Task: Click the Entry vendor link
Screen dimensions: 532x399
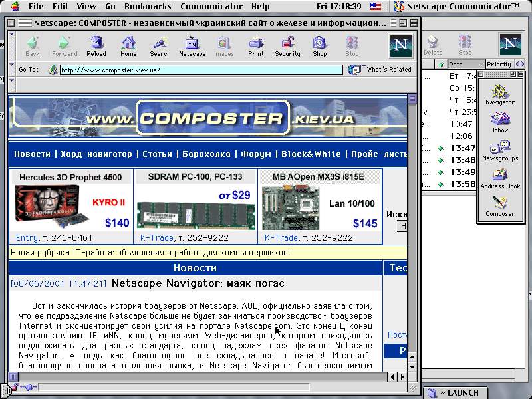Action: (27, 238)
